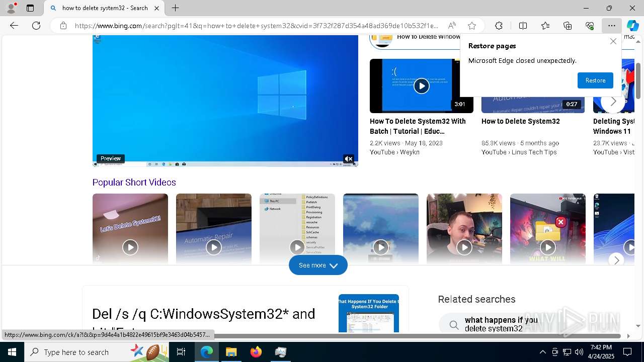Open 'What Happens If You Delete System32' thumbnail

369,313
